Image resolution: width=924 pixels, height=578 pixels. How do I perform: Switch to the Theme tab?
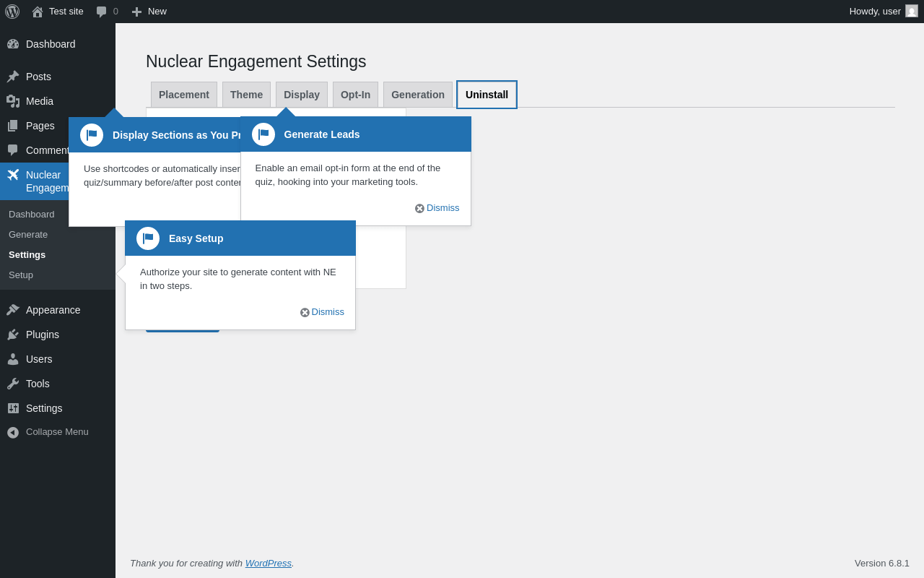[x=246, y=95]
